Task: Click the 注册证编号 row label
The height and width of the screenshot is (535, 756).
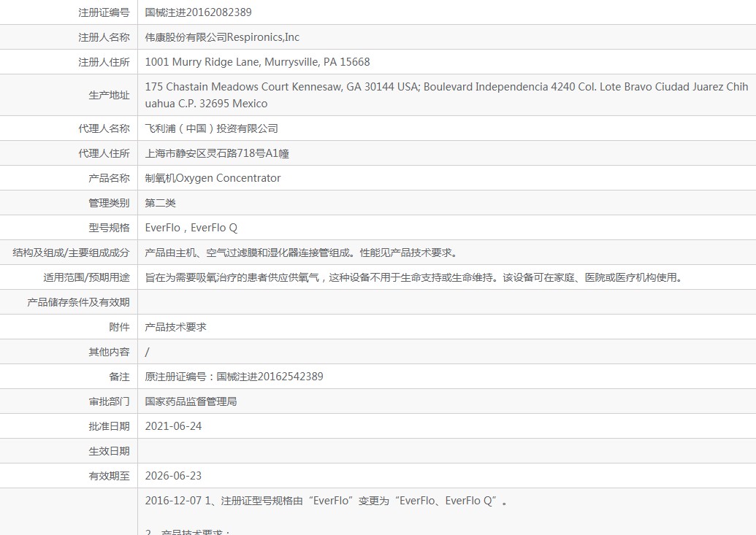Action: point(104,12)
